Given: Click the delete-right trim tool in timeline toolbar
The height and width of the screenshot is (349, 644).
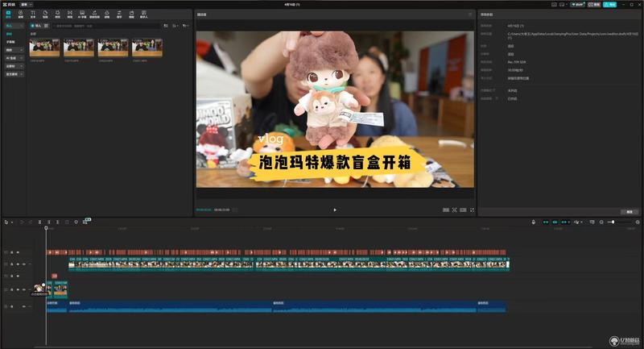Looking at the screenshot, I should 57,222.
